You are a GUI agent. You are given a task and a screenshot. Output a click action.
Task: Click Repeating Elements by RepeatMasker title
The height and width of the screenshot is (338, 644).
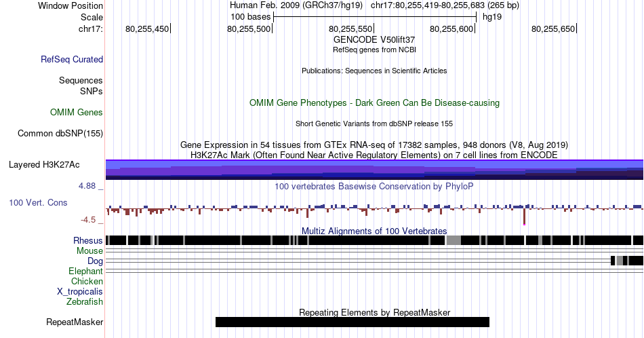click(x=374, y=312)
